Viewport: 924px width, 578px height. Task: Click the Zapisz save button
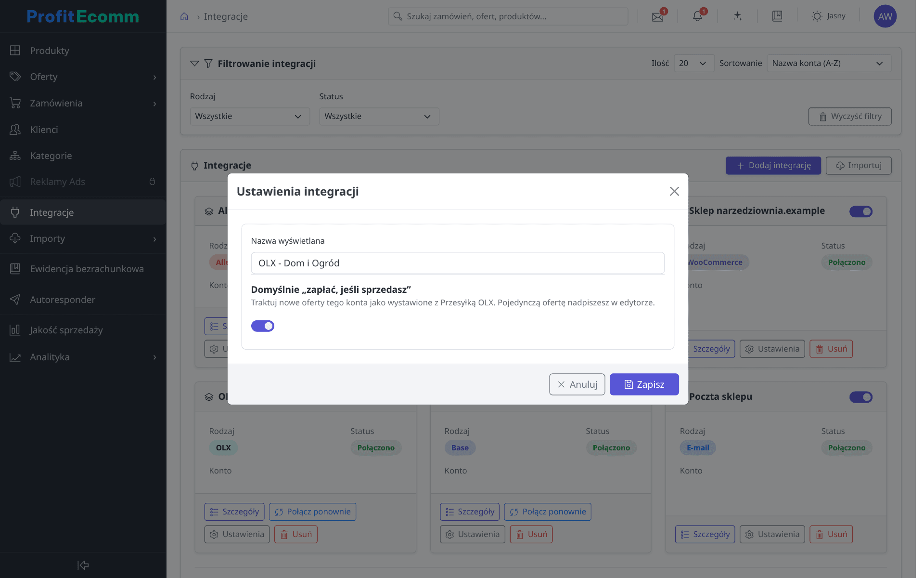coord(644,384)
